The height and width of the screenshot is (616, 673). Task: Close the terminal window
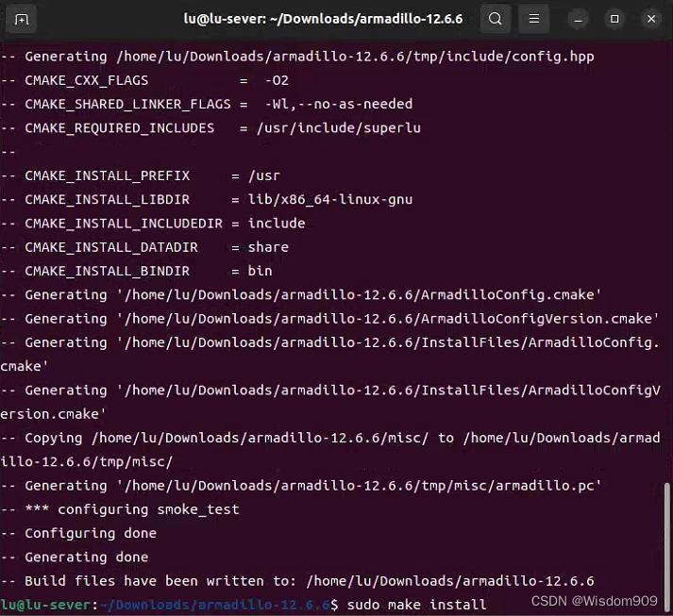(x=651, y=19)
